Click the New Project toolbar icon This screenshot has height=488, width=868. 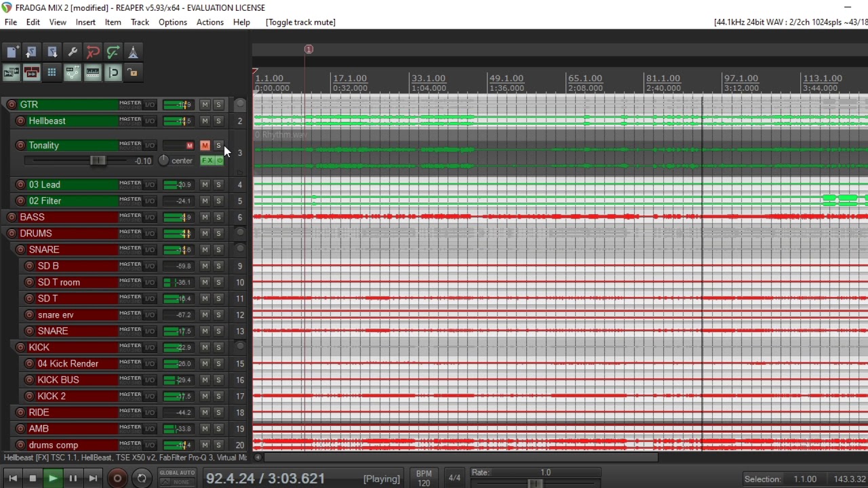[12, 52]
